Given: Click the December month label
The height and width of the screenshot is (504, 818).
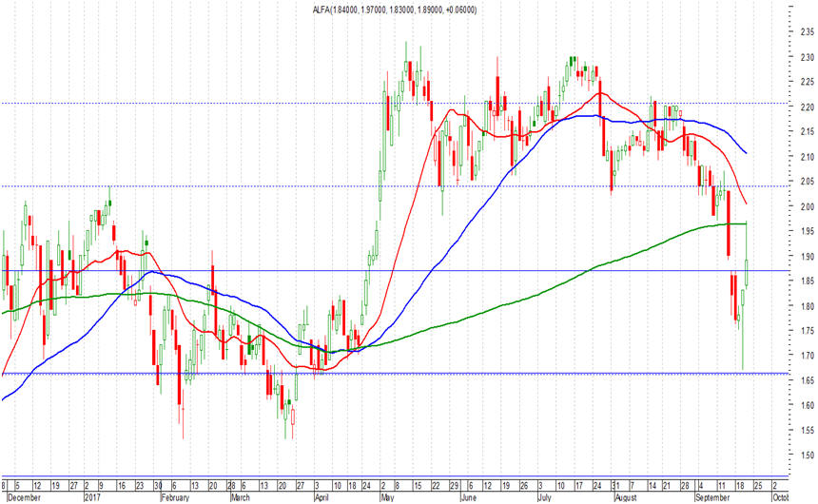Looking at the screenshot, I should (x=24, y=497).
